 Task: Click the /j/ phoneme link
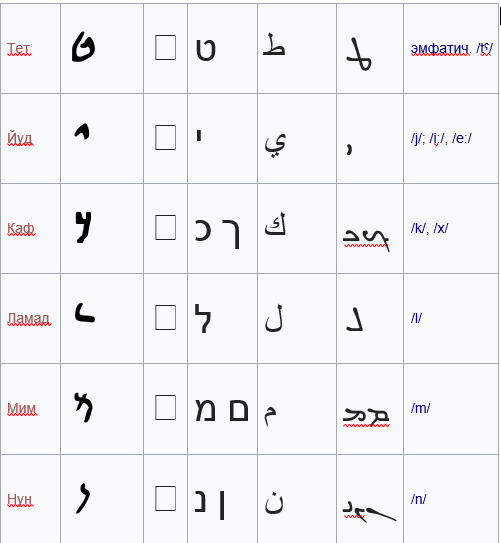(417, 139)
